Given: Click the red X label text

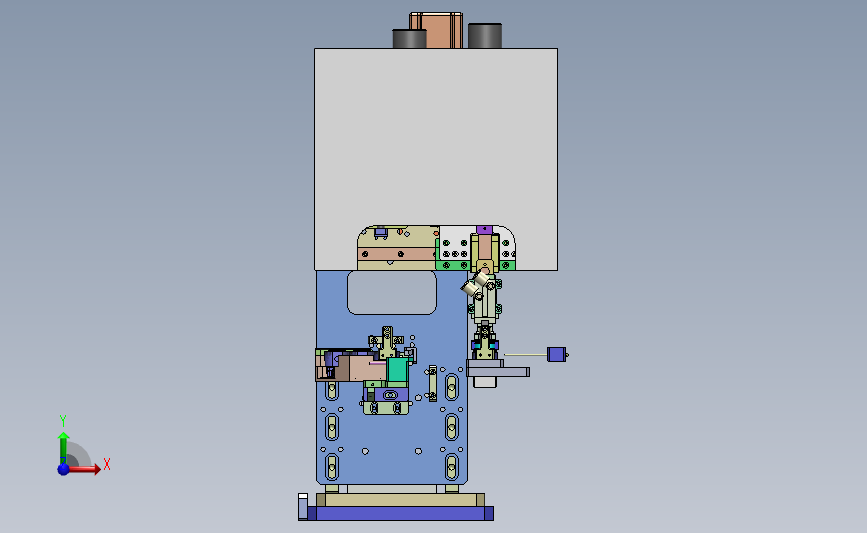Looking at the screenshot, I should (107, 464).
